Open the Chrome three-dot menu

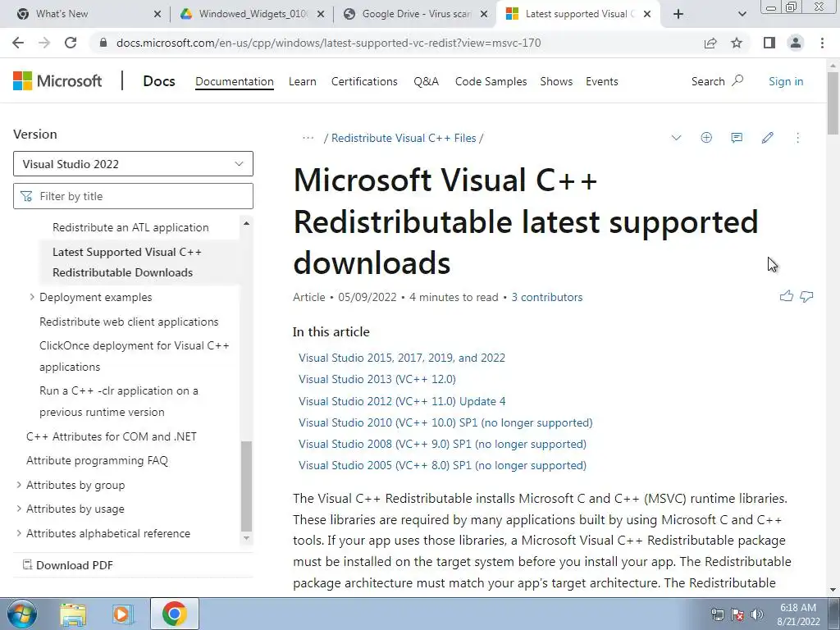822,43
